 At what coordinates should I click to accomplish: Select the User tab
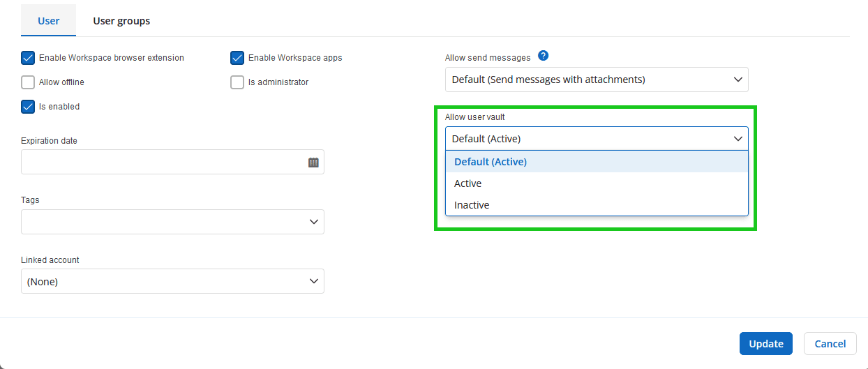[x=48, y=21]
